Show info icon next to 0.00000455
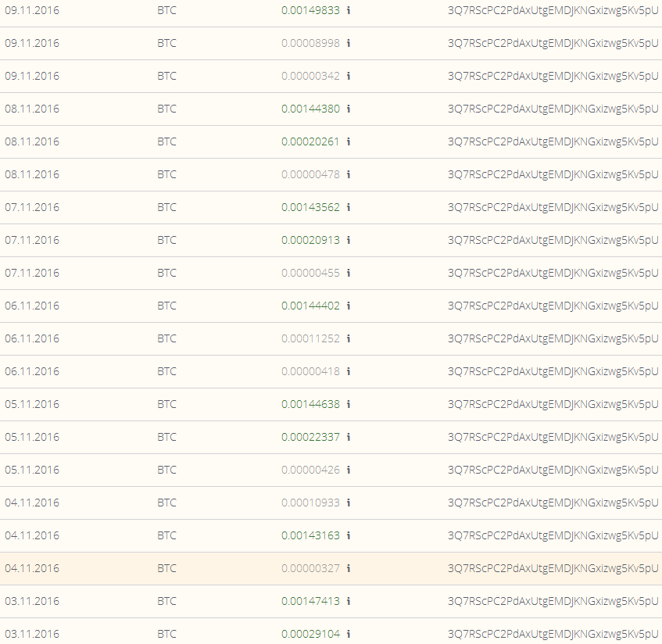 point(349,274)
